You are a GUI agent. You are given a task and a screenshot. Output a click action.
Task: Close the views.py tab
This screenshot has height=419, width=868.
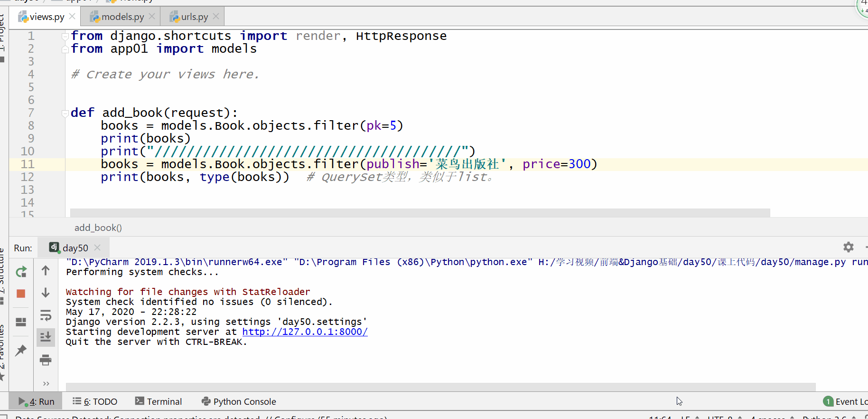point(72,16)
